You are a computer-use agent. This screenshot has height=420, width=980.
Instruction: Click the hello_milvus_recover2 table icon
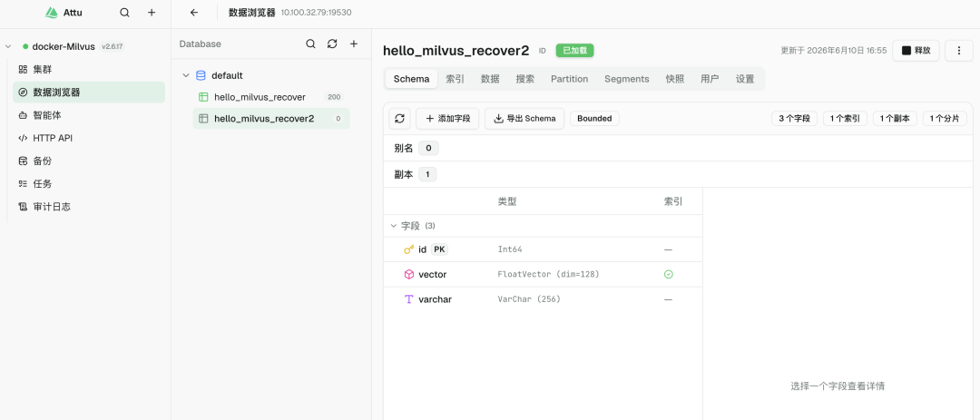203,118
